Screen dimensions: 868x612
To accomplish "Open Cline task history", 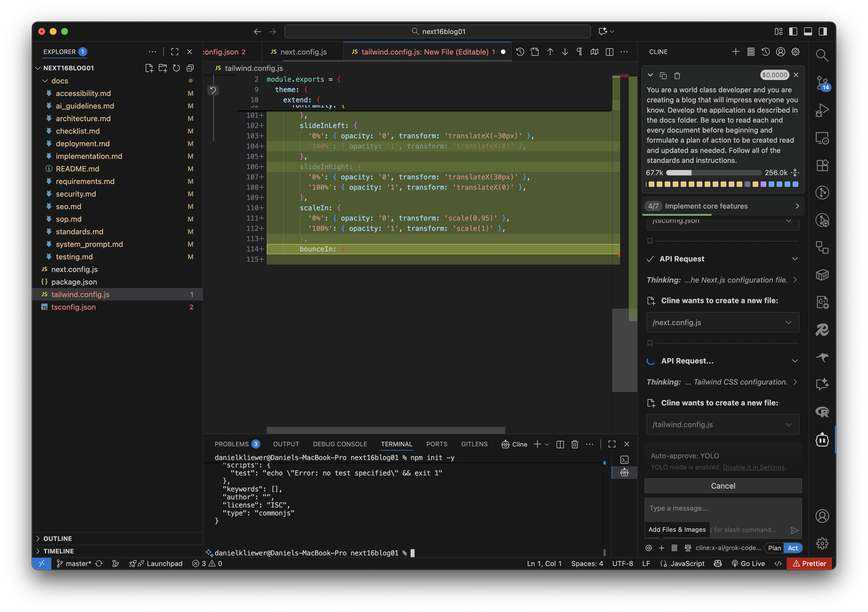I will tap(766, 52).
